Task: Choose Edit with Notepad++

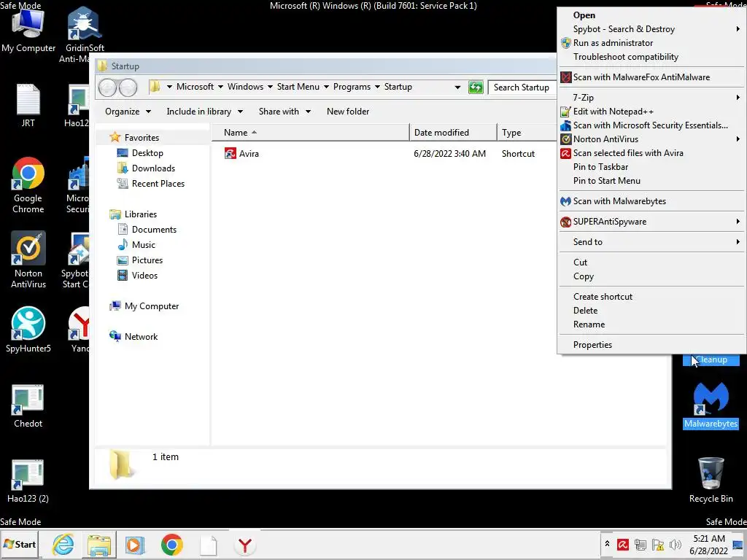Action: (651, 112)
